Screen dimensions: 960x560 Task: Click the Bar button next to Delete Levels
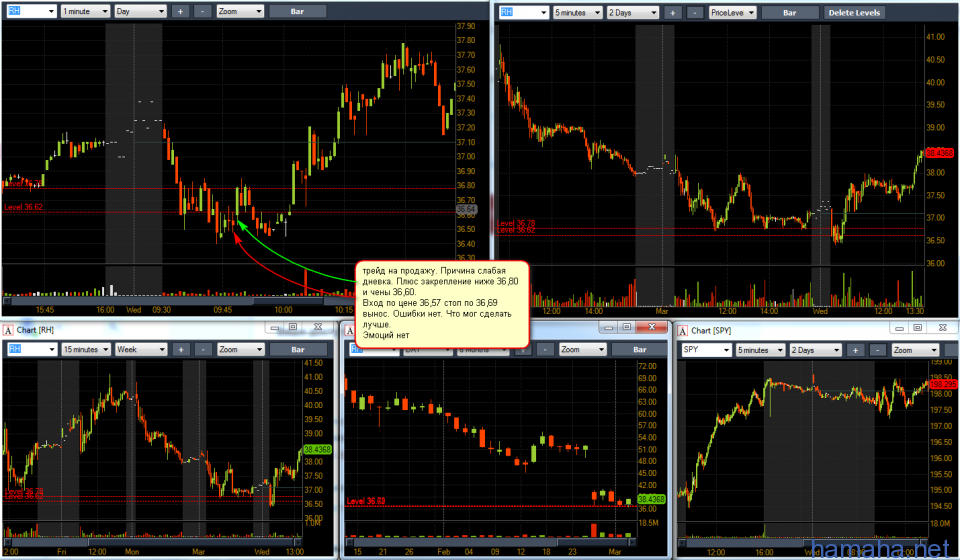point(790,12)
